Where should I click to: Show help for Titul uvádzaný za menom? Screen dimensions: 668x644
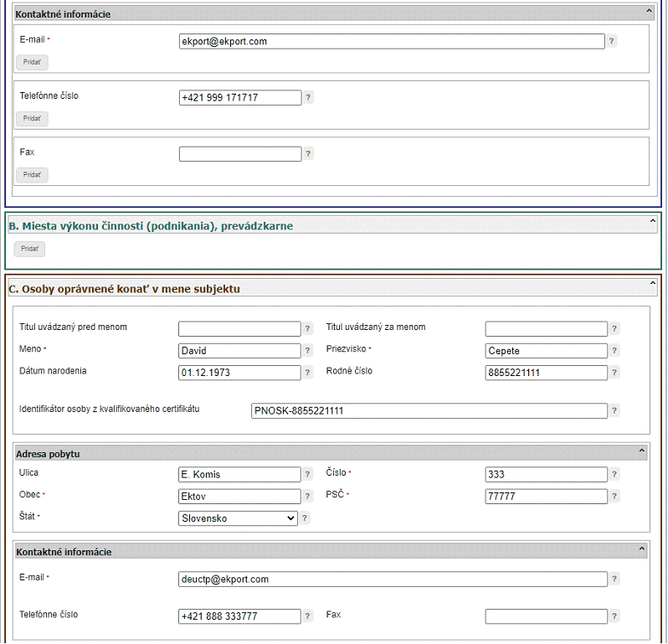tap(614, 328)
